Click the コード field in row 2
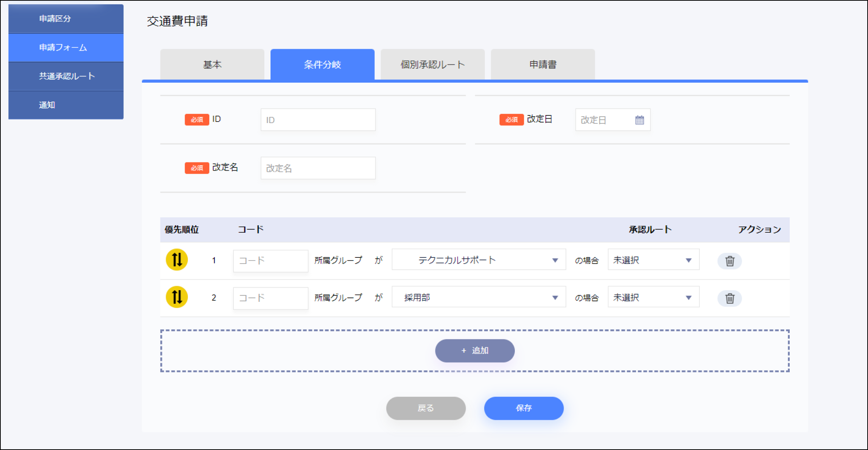The image size is (868, 450). 271,298
